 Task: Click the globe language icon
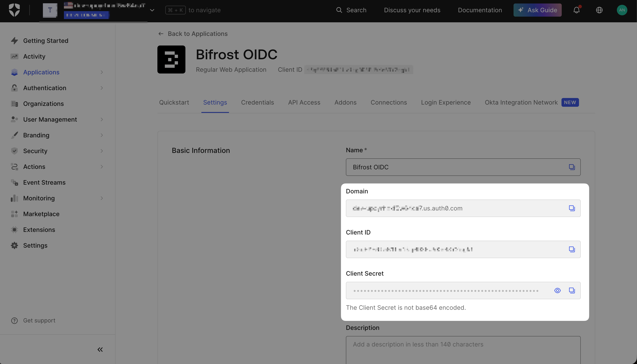pos(599,10)
